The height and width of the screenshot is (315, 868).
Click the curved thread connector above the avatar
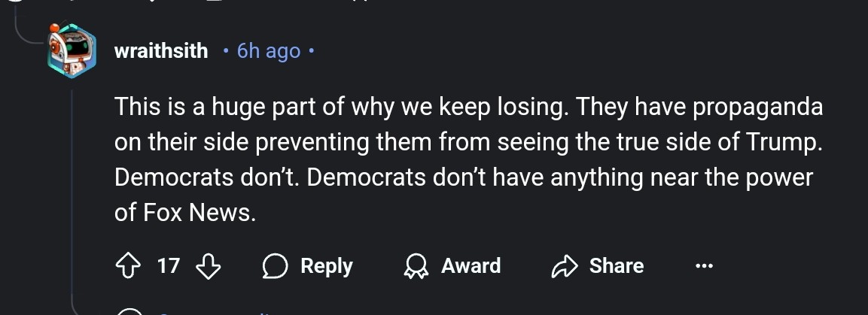tap(30, 30)
